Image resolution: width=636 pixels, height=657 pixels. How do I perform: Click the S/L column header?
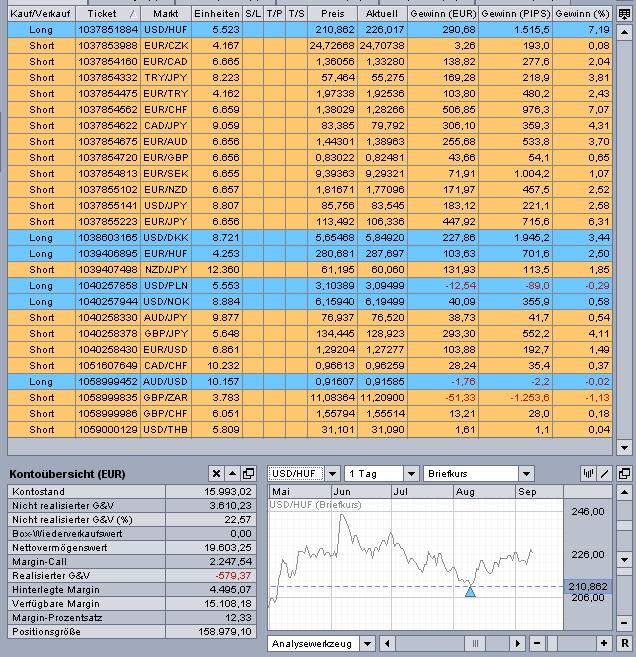(253, 14)
